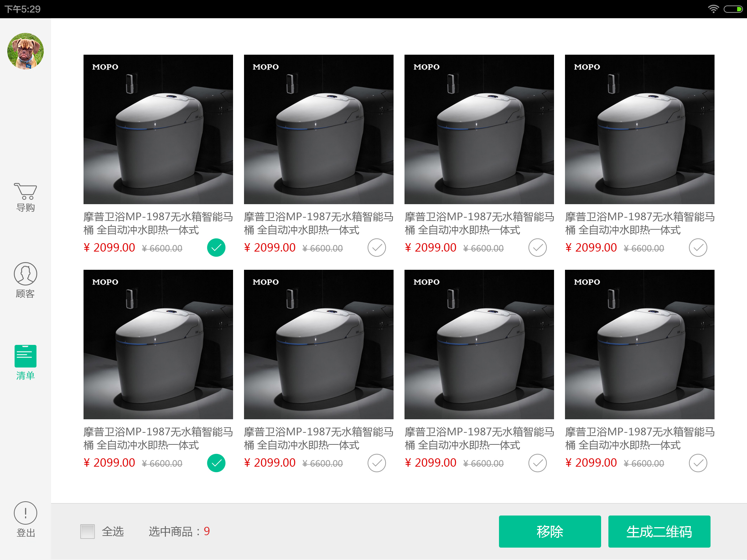This screenshot has width=747, height=560.
Task: Open the 清单 list section
Action: pos(26,363)
